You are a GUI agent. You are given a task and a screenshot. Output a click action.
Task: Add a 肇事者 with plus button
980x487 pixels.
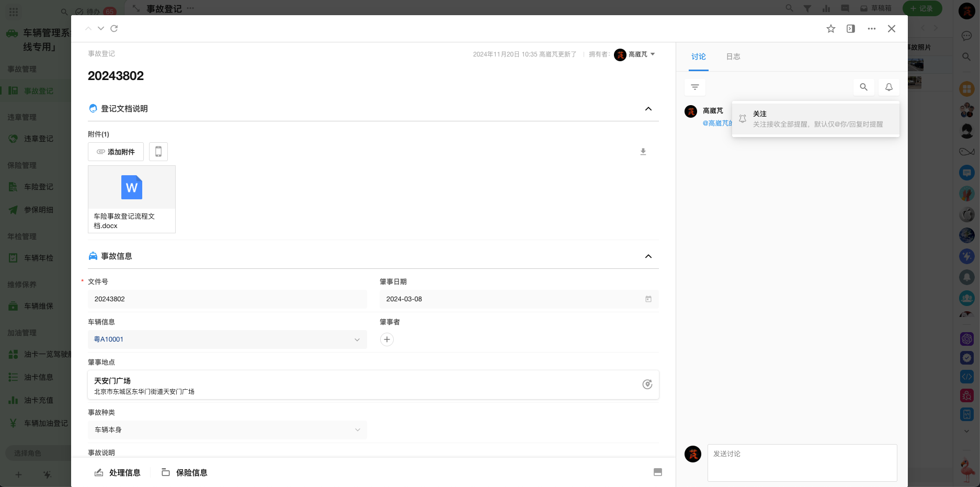[387, 339]
